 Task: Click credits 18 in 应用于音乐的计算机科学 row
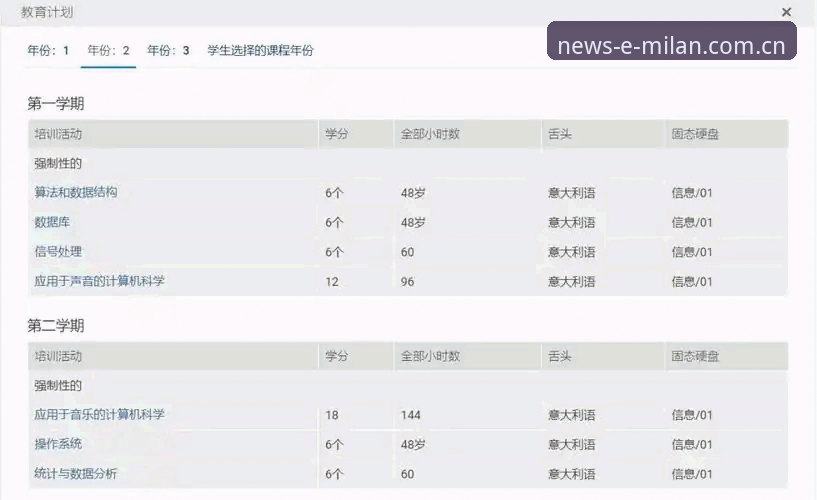click(332, 415)
